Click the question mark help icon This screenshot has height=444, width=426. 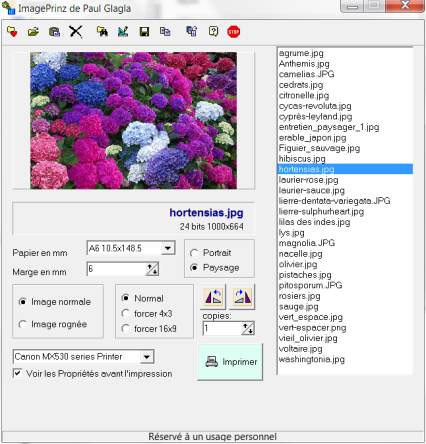(213, 32)
